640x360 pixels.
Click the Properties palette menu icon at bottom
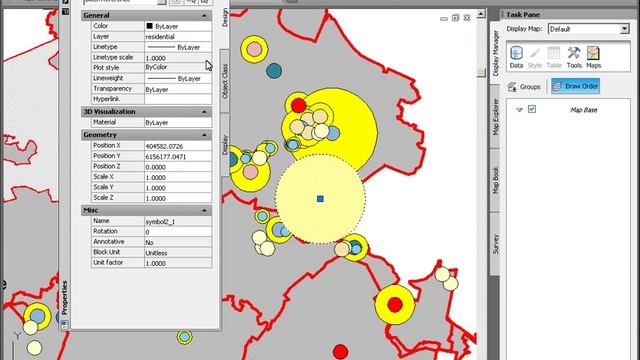tap(64, 324)
